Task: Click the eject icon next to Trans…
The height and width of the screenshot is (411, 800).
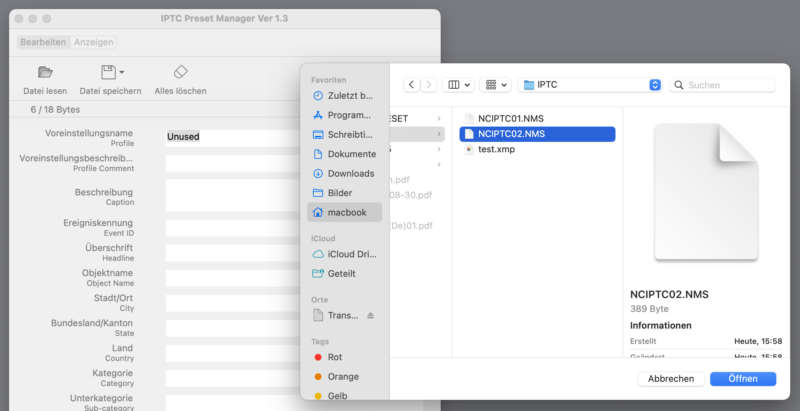Action: point(371,315)
